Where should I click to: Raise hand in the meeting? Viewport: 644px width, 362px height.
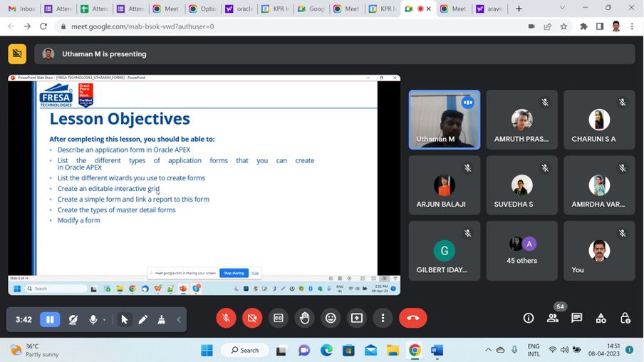point(304,318)
